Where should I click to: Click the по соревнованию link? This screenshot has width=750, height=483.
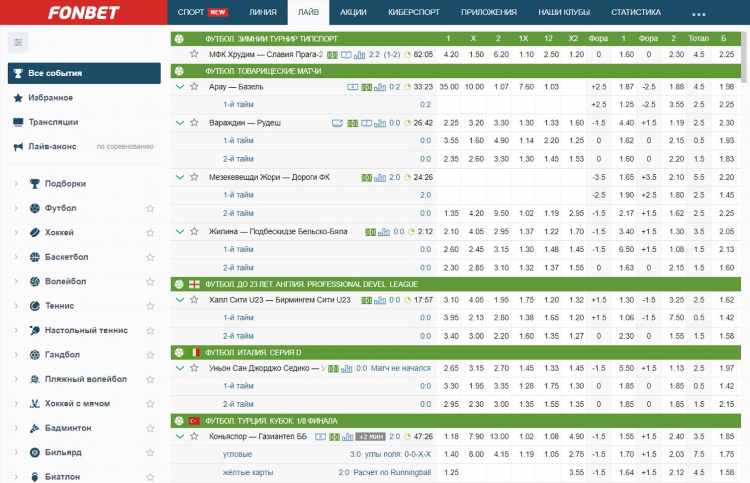[125, 147]
